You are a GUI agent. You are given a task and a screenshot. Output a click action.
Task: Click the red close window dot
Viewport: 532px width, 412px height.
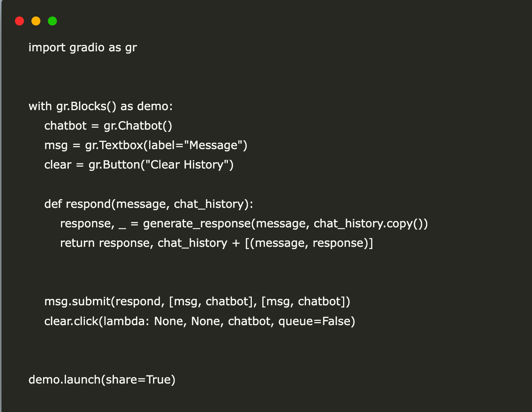point(19,21)
